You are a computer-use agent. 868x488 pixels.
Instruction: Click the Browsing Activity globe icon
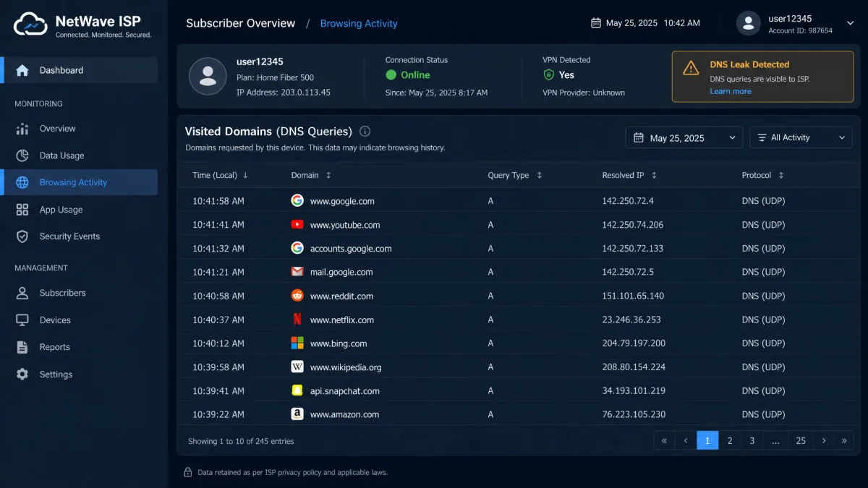(22, 182)
